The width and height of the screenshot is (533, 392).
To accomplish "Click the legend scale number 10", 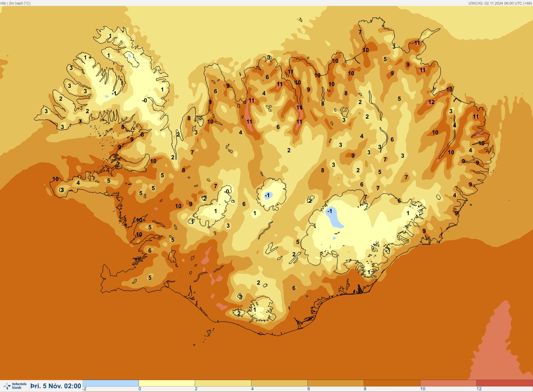I will pos(422,389).
